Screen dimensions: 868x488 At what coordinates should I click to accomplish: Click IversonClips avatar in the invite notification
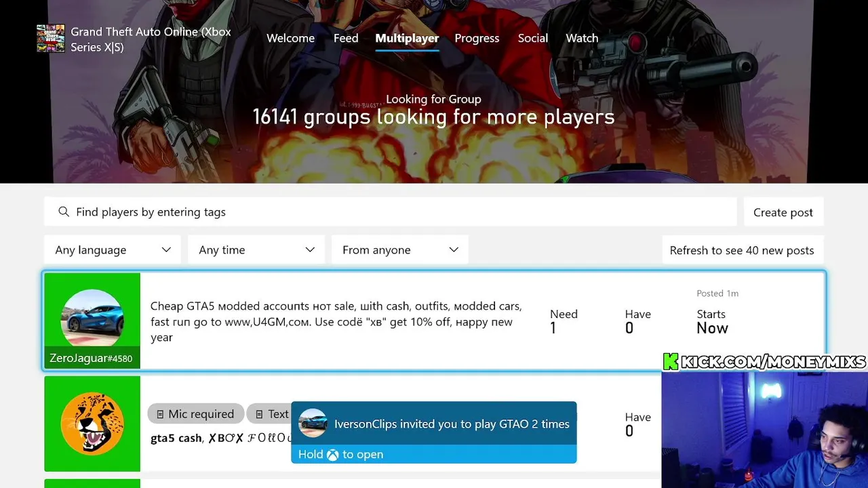click(313, 423)
